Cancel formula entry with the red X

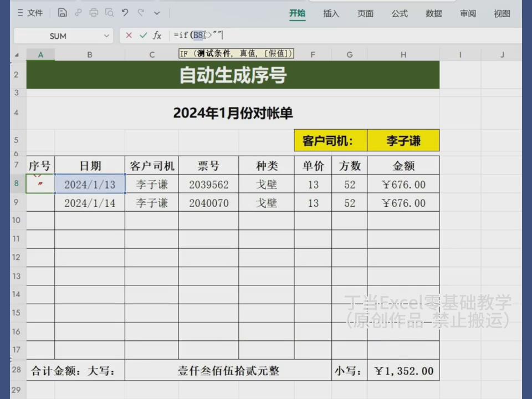point(129,35)
